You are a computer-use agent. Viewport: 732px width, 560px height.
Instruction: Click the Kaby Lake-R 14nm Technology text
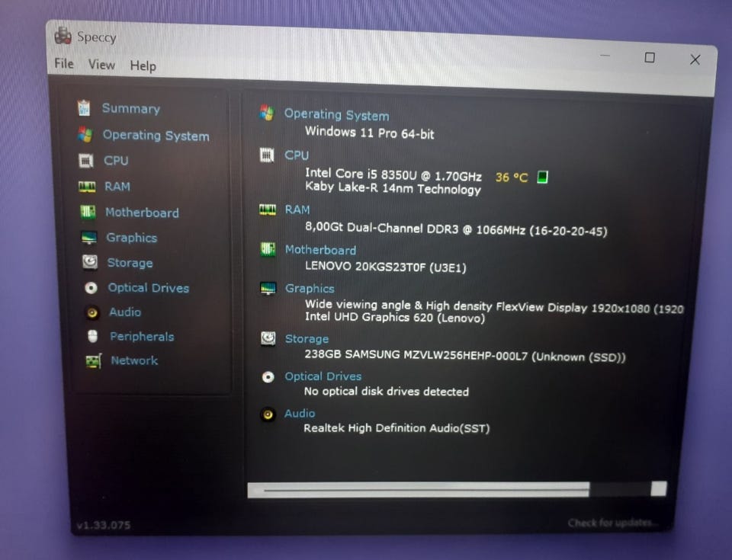point(393,188)
